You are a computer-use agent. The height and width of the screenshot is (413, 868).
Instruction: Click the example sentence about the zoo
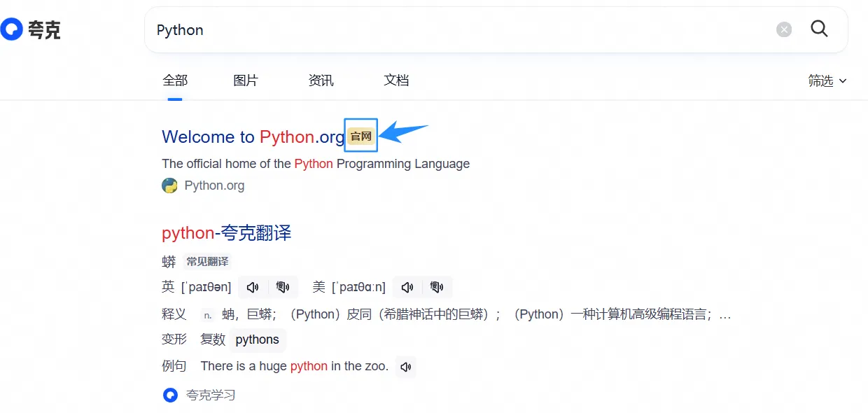click(294, 366)
